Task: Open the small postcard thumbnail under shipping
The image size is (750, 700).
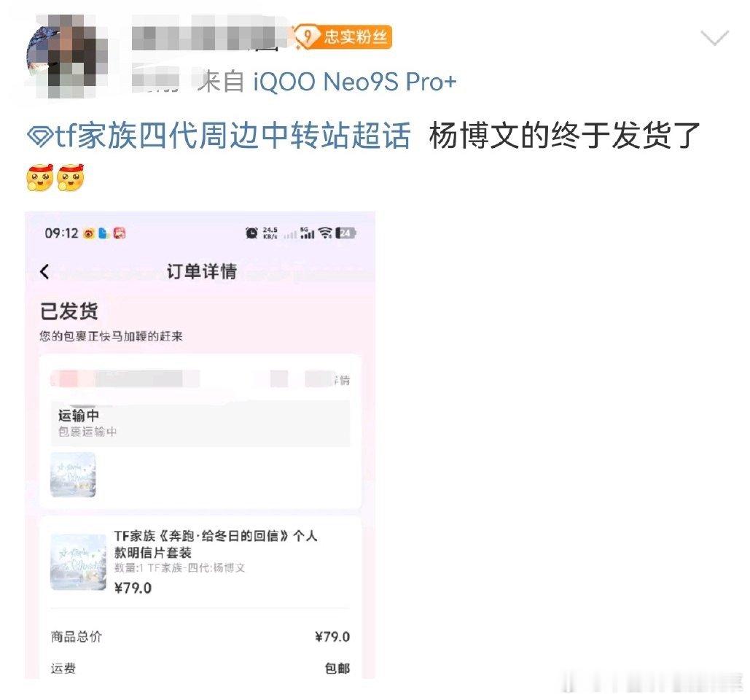Action: (x=73, y=475)
